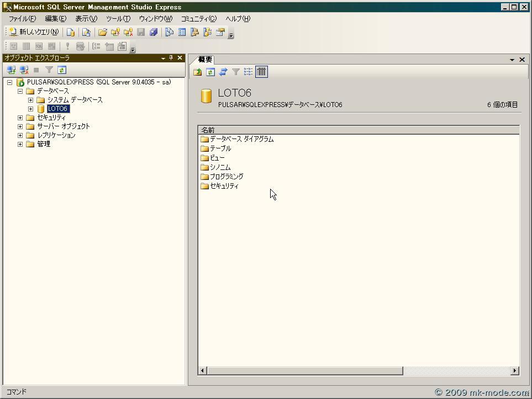Click the horizontal scrollbar in Summary list
The image size is (532, 399).
click(305, 371)
